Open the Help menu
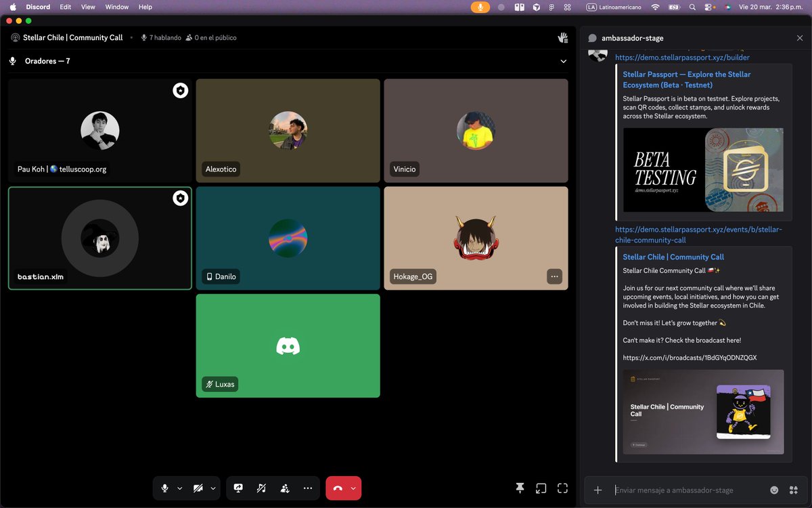 tap(145, 7)
